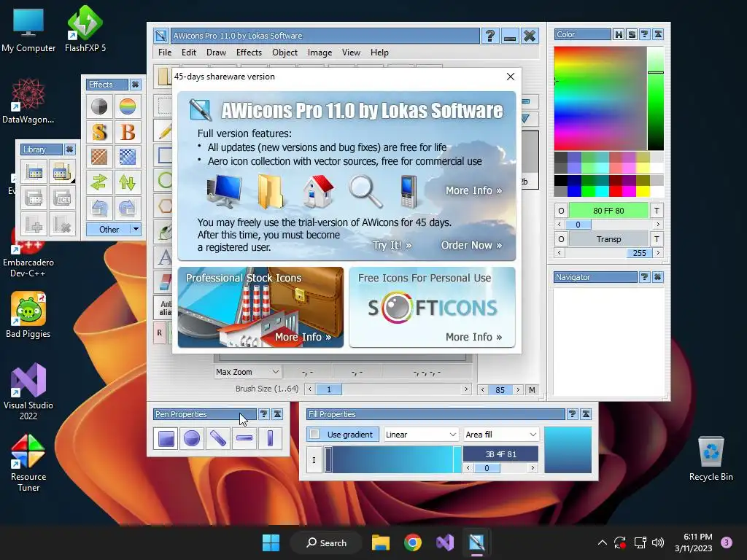The image size is (747, 560).
Task: Apply the bevel 'B' effect
Action: click(x=127, y=132)
